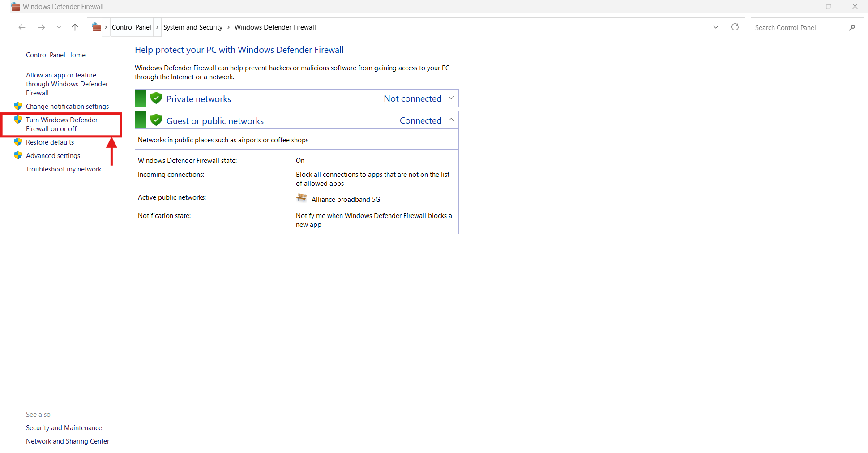868x453 pixels.
Task: Open Allow an app or feature through firewall
Action: pyautogui.click(x=67, y=84)
